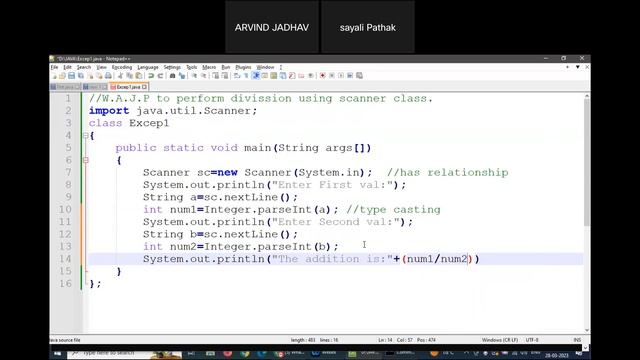Click the Save Recorded Macro icon

[x=360, y=76]
